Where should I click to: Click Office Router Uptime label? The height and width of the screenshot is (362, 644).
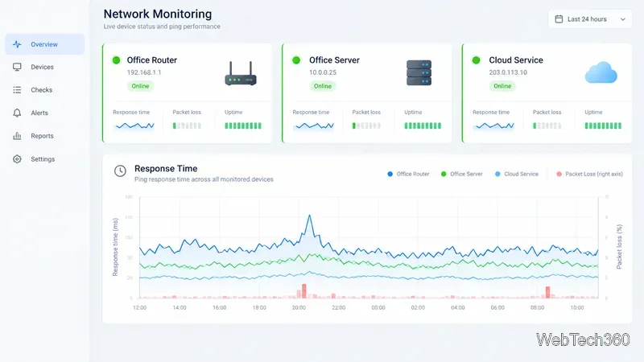pos(233,113)
